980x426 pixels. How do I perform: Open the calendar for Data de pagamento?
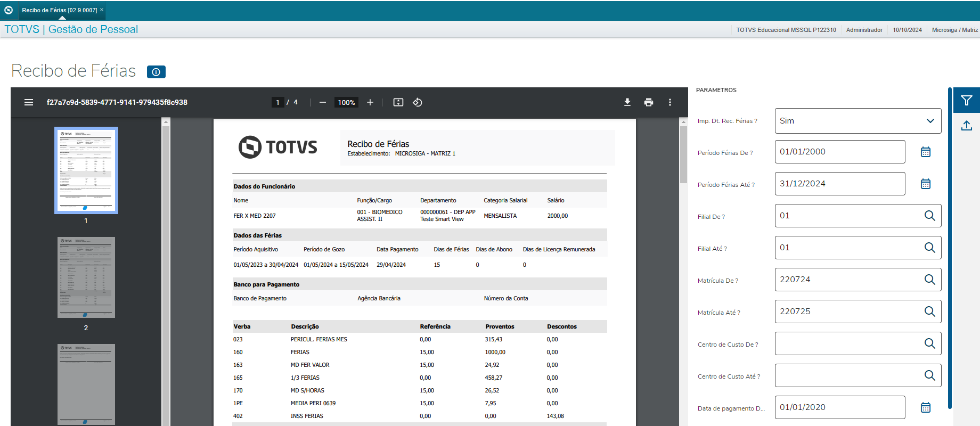coord(926,408)
